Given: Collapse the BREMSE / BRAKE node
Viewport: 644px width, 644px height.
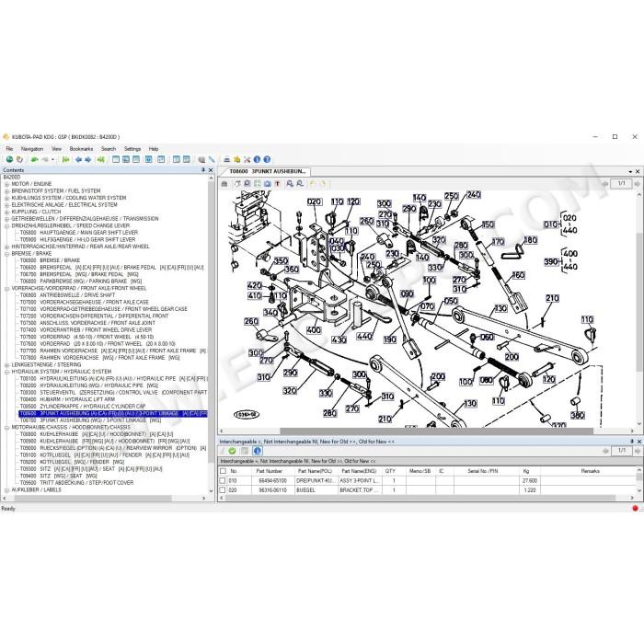Looking at the screenshot, I should click(6, 254).
